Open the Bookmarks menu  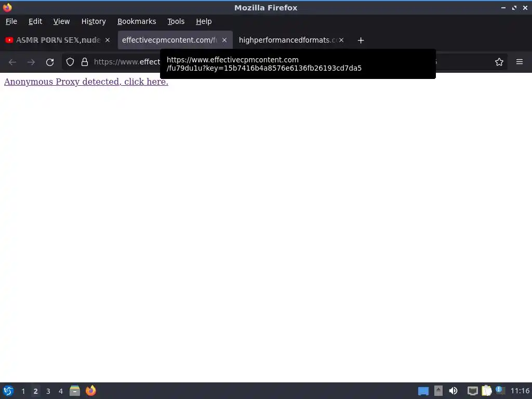137,21
